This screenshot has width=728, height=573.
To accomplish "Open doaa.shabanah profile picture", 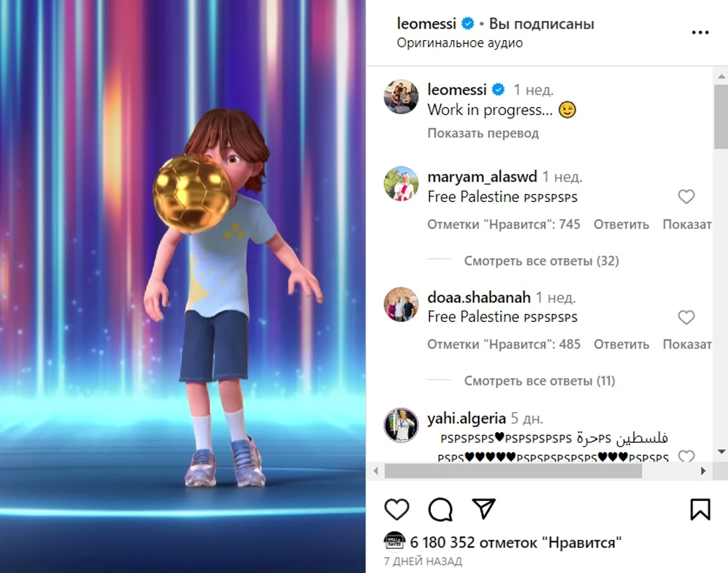I will (401, 304).
